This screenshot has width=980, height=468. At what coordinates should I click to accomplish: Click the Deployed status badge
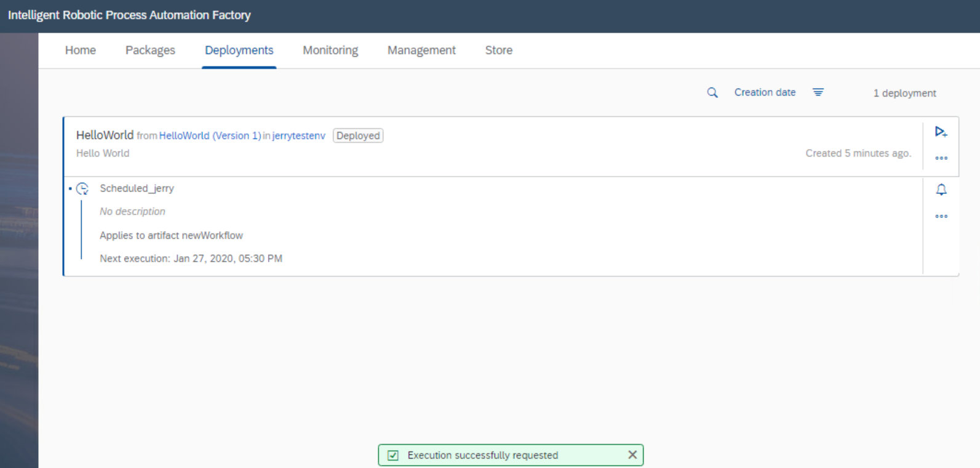358,135
